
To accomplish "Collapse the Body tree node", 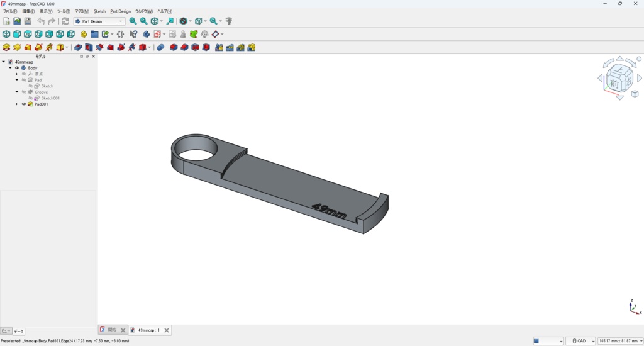I will tap(10, 68).
